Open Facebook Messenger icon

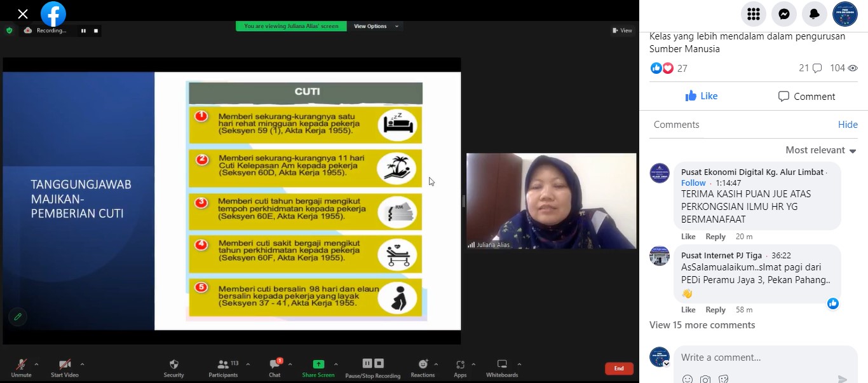pos(784,14)
